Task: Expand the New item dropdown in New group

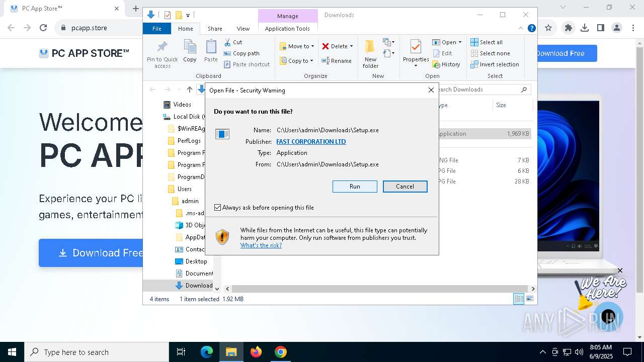Action: pos(389,42)
